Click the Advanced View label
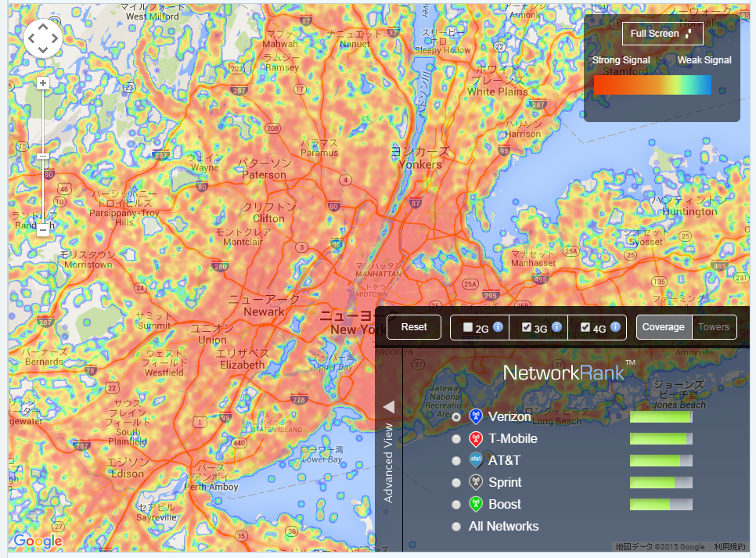Viewport: 756px width, 558px height. (389, 463)
